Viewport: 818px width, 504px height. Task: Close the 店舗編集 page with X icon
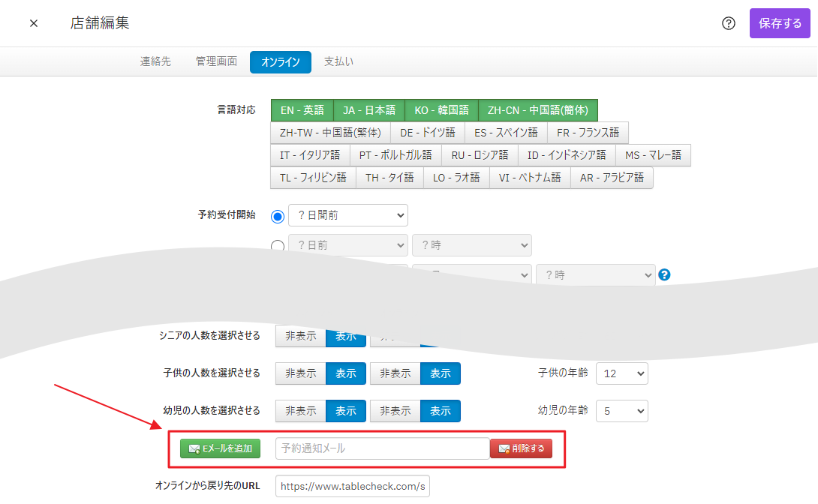[x=34, y=23]
